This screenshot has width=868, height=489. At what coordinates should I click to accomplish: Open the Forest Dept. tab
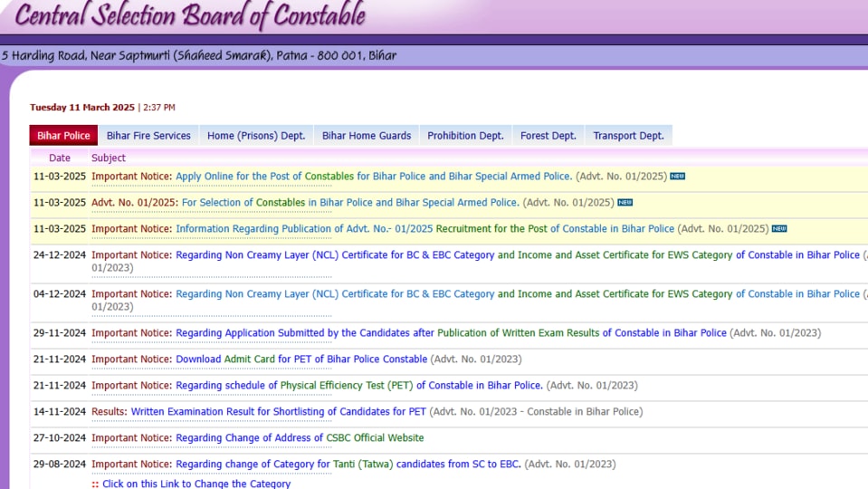click(548, 136)
